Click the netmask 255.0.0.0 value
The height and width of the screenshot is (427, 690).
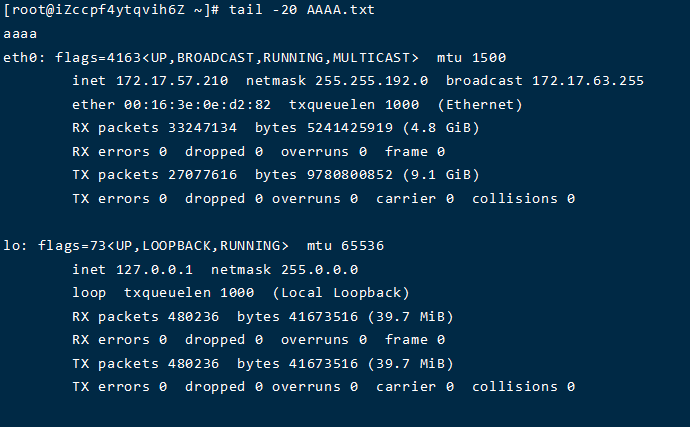[314, 269]
